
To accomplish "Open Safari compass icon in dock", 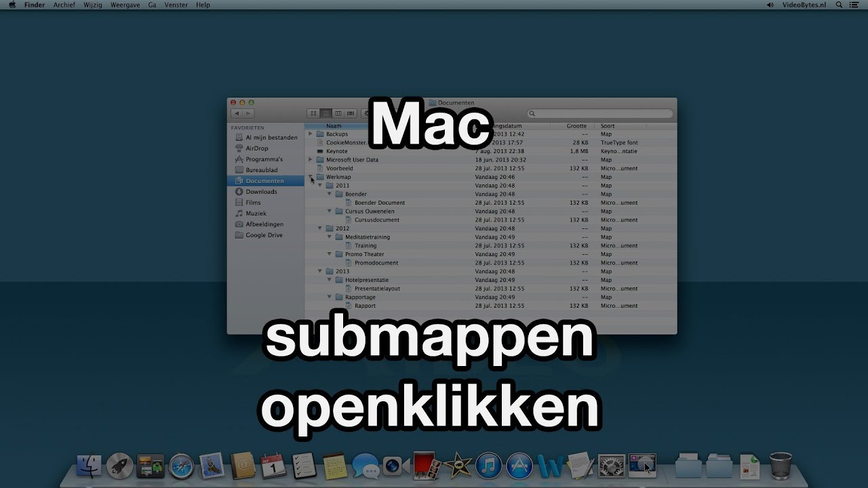I will (x=181, y=466).
